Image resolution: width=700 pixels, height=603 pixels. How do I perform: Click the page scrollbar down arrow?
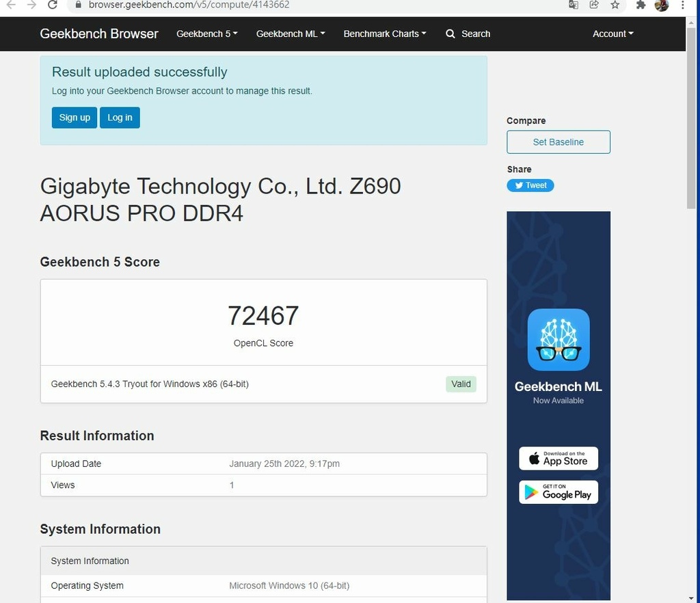click(x=691, y=598)
